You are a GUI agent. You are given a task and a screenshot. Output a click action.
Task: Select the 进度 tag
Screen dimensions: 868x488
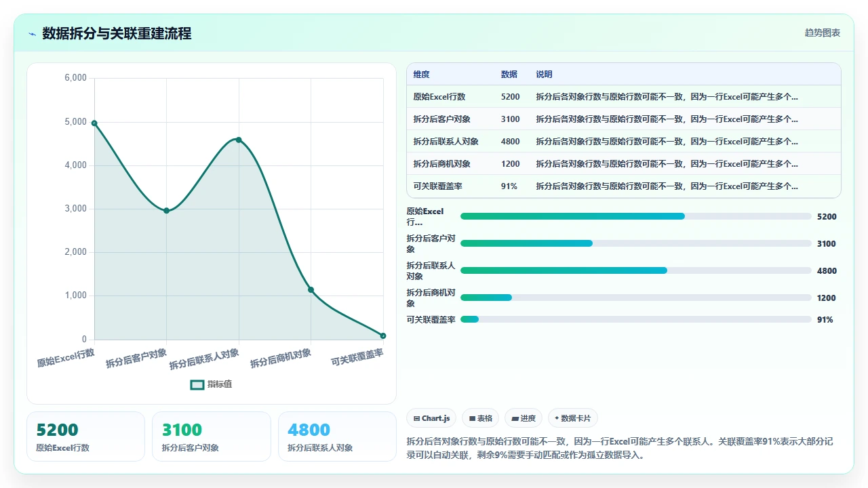click(x=524, y=418)
